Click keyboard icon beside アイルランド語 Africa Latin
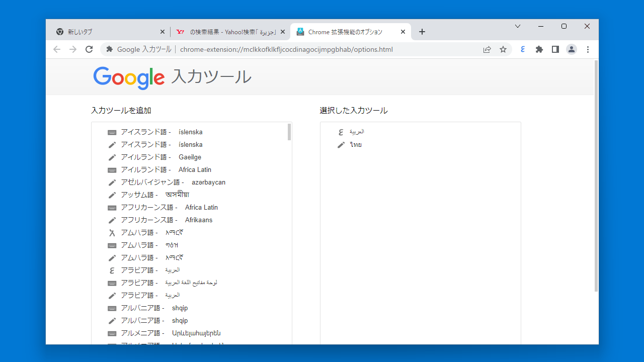 tap(112, 170)
